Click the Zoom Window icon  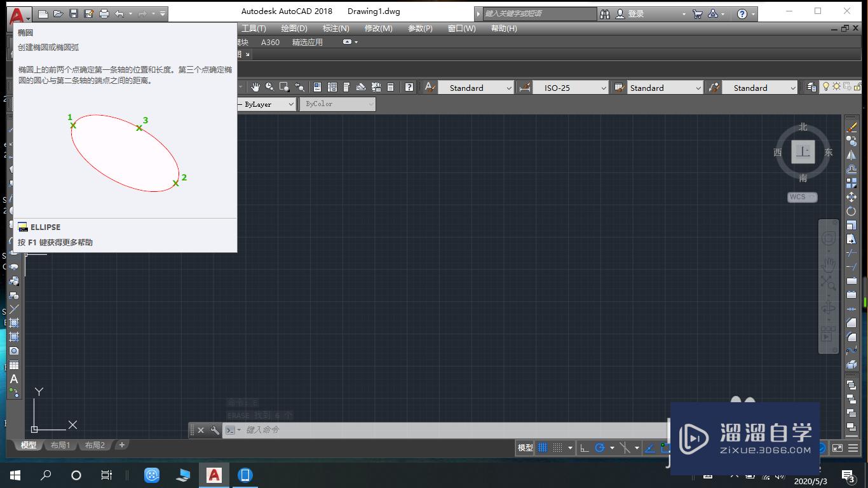point(285,87)
